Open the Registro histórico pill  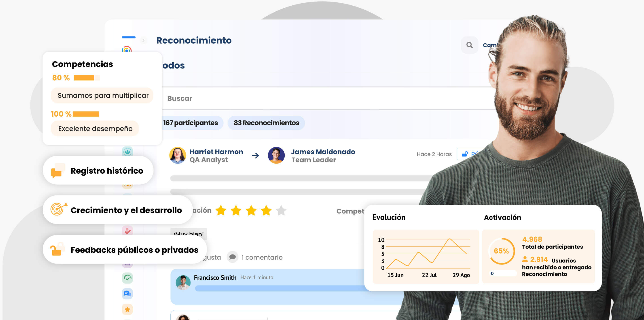click(x=98, y=171)
